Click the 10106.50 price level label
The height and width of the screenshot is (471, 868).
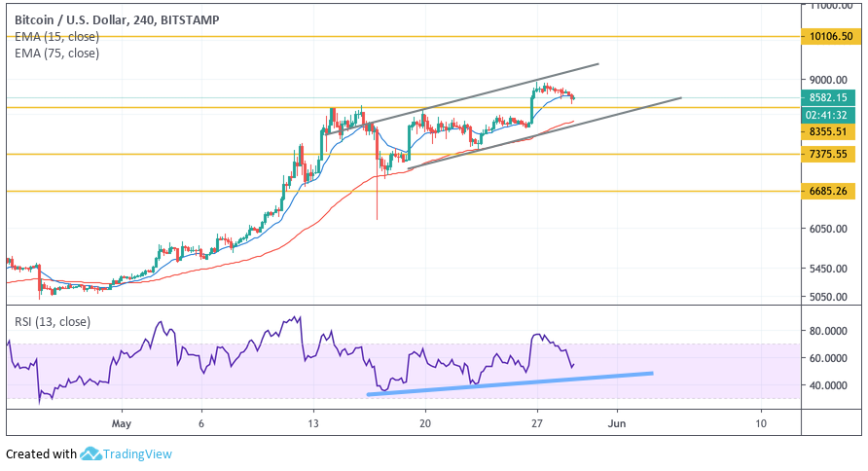tap(830, 37)
